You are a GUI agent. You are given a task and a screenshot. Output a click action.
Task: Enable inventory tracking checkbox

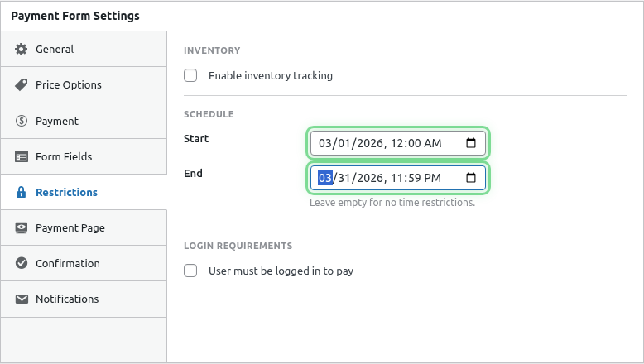pos(190,75)
